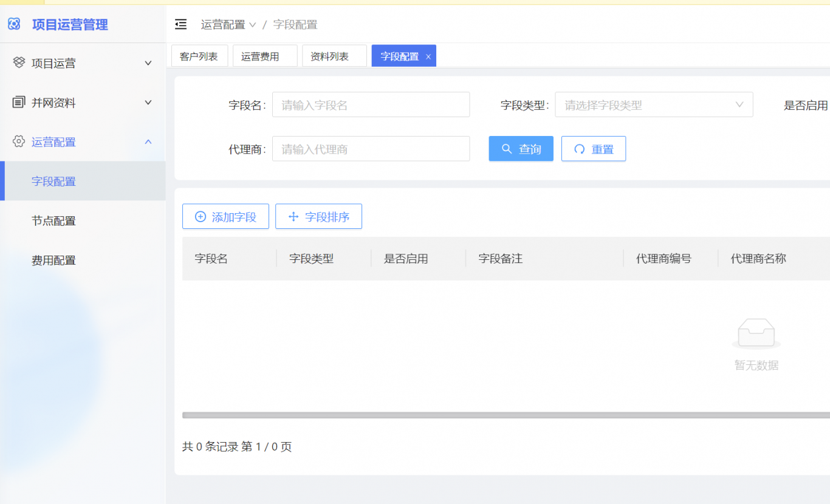This screenshot has width=830, height=504.
Task: Focus the 字段名 input field
Action: [371, 104]
